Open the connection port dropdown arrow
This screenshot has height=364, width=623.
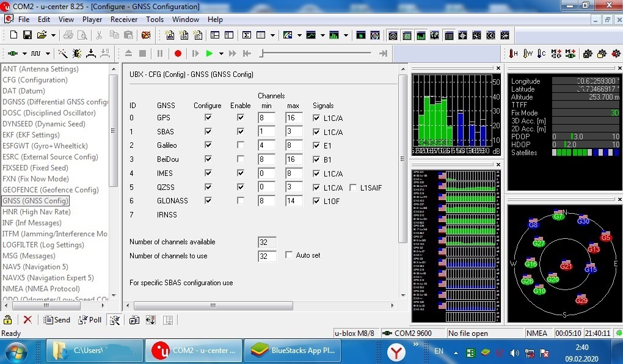[24, 54]
